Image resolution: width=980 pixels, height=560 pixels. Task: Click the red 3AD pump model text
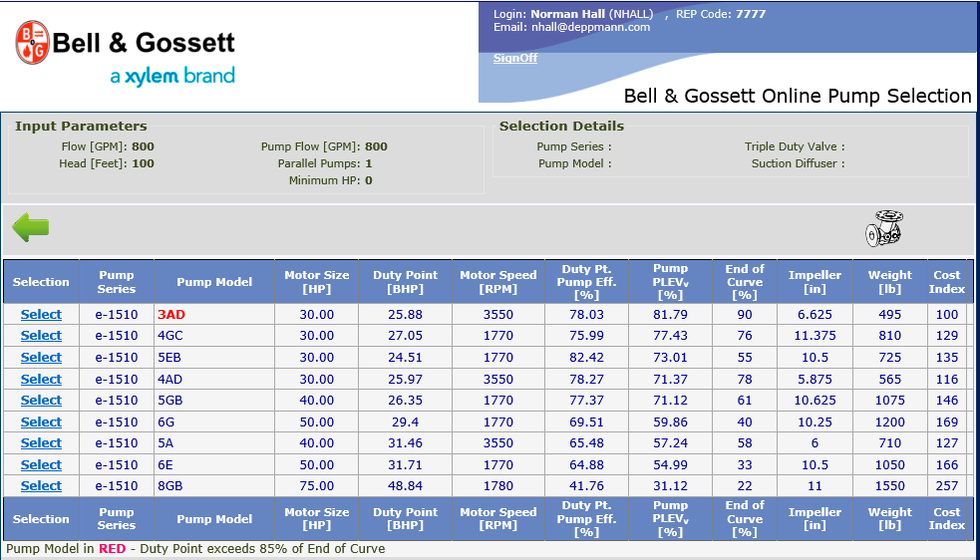tap(171, 314)
